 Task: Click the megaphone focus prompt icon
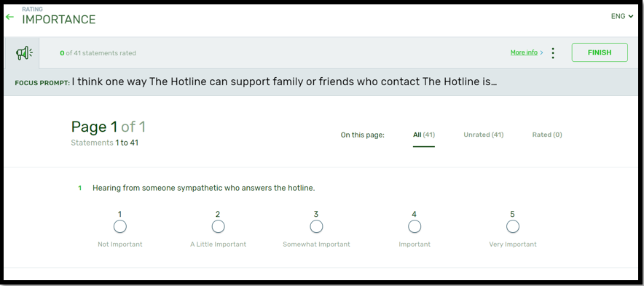click(x=24, y=53)
